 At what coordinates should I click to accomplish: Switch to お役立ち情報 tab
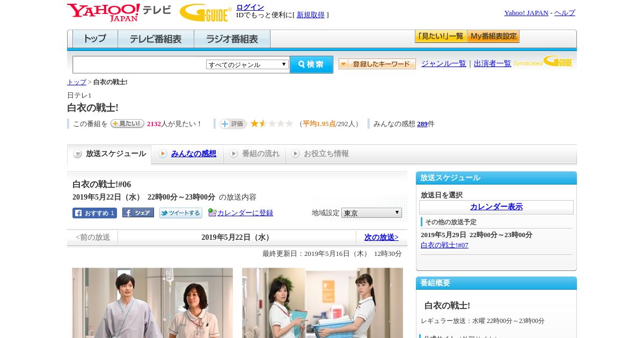pos(320,154)
